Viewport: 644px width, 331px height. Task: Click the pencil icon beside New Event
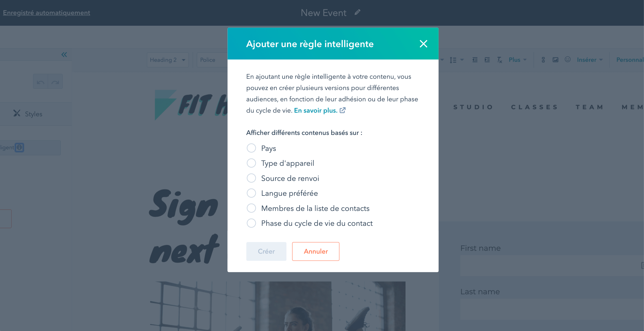point(357,12)
